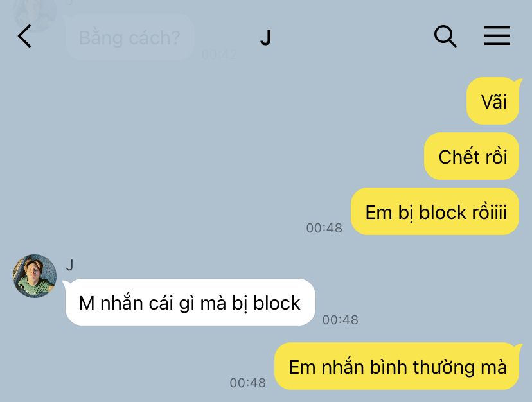Screen dimensions: 532x402
Task: Tap the faded "Bằng cách?" message bubble
Action: pos(129,37)
